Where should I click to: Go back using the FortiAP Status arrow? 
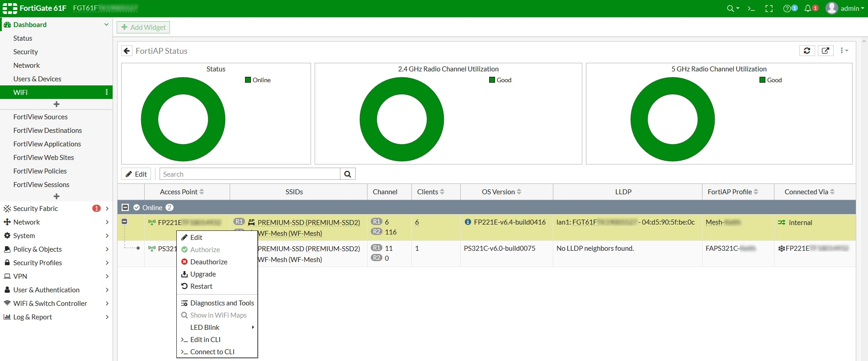(x=127, y=51)
